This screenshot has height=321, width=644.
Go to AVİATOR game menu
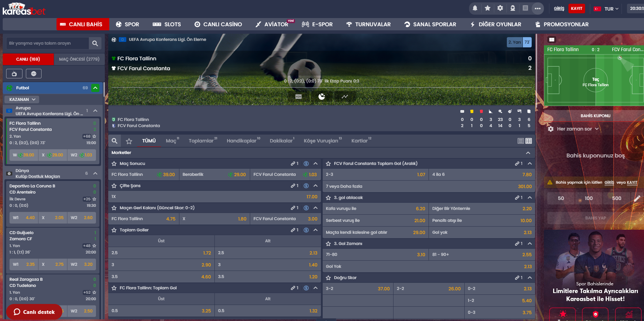pos(272,24)
